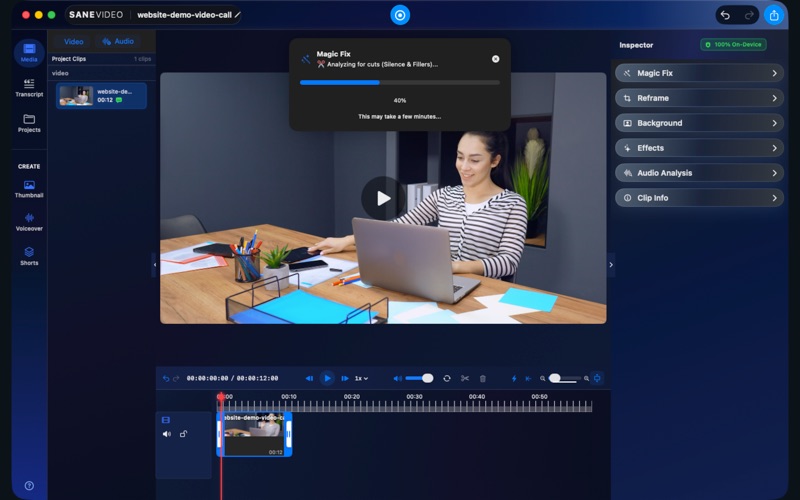The image size is (800, 500).
Task: Zoom out timeline with magnifier minus
Action: [x=542, y=378]
